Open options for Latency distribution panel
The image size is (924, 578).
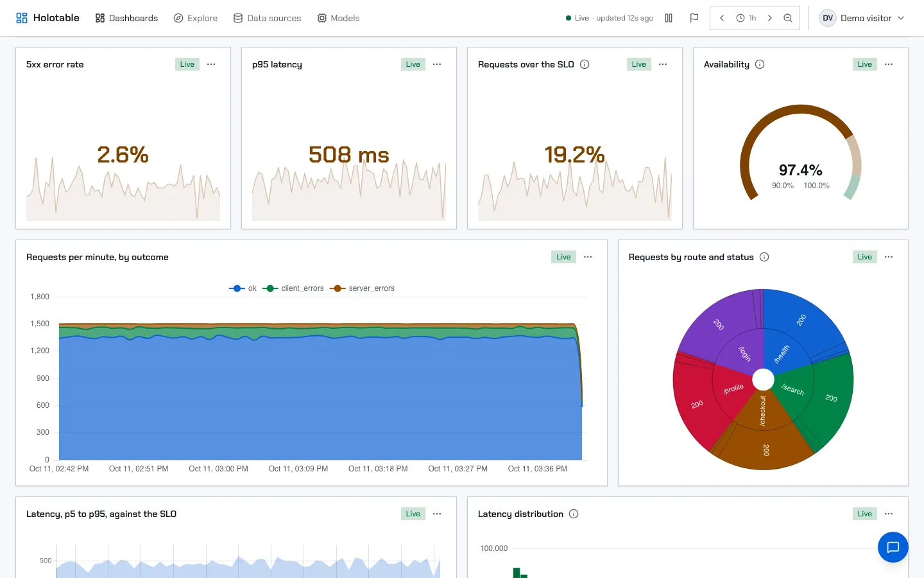(x=889, y=514)
